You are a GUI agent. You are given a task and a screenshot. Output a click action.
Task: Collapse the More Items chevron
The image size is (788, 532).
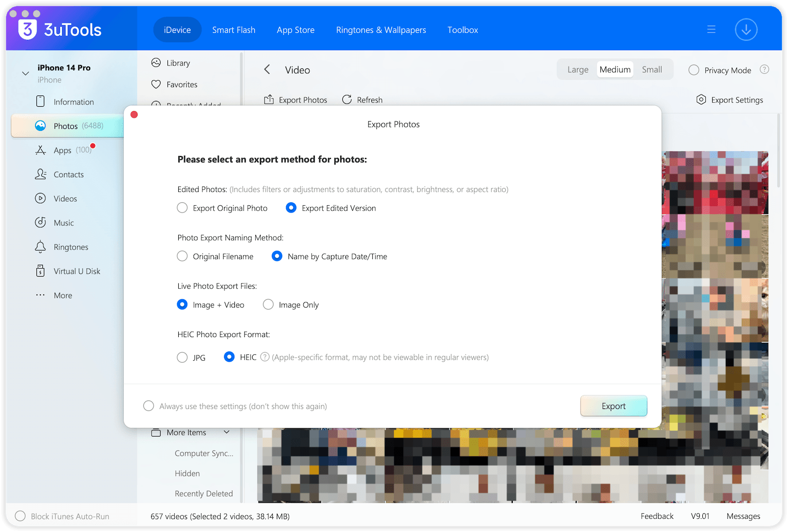click(227, 432)
